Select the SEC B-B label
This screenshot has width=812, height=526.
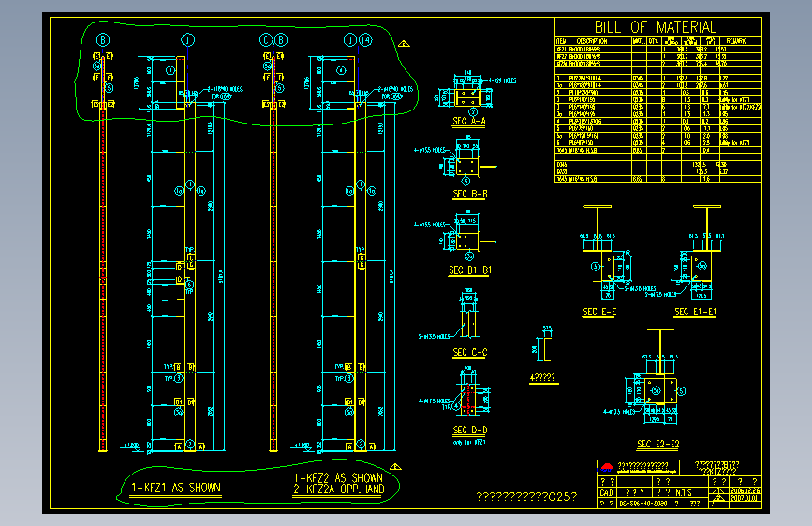click(470, 194)
